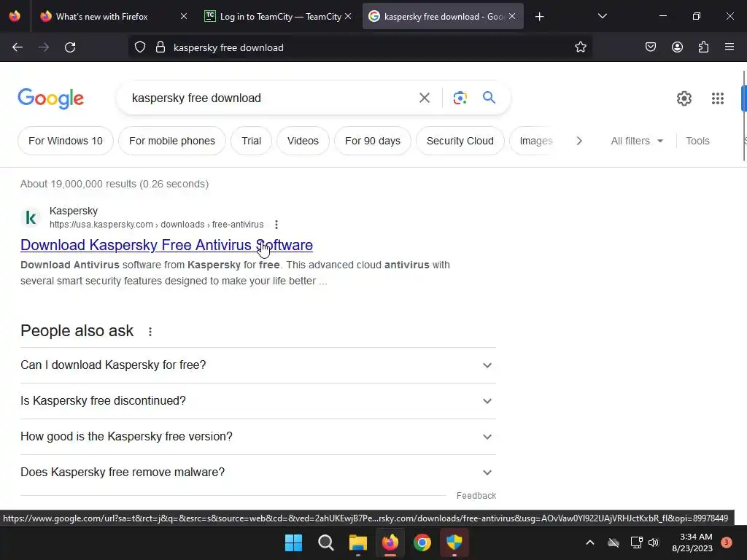The width and height of the screenshot is (747, 560).
Task: Switch to 'Log in to TeamCity' tab
Action: [278, 17]
